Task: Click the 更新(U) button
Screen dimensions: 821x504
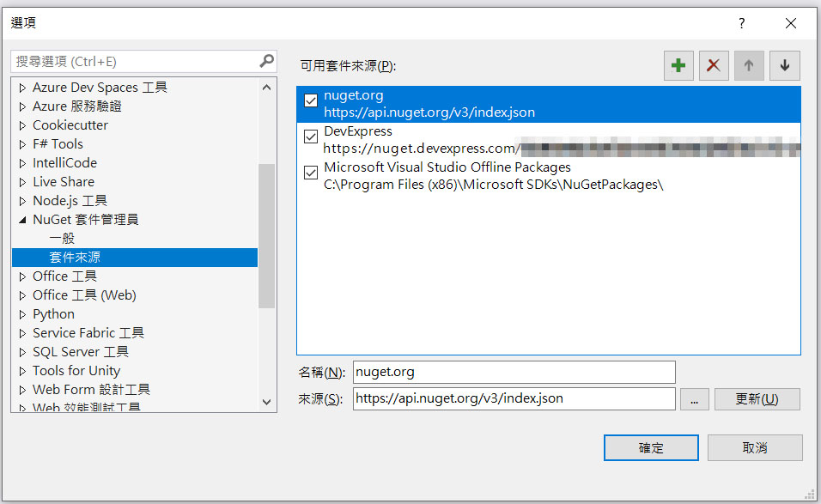Action: point(757,398)
